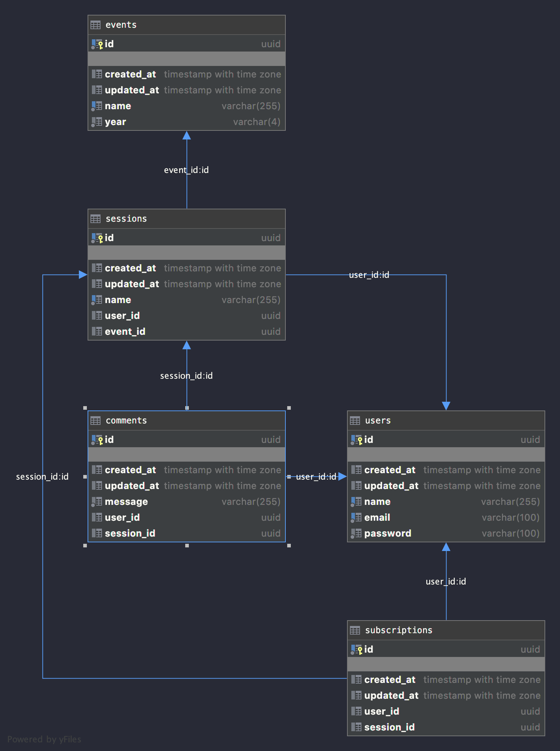
Task: Select the comments table title
Action: tap(126, 421)
